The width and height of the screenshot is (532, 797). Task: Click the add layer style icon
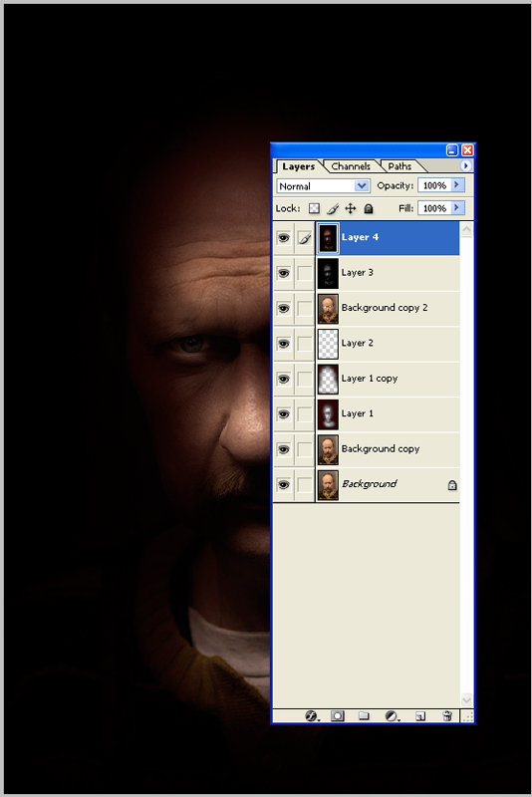tap(312, 715)
